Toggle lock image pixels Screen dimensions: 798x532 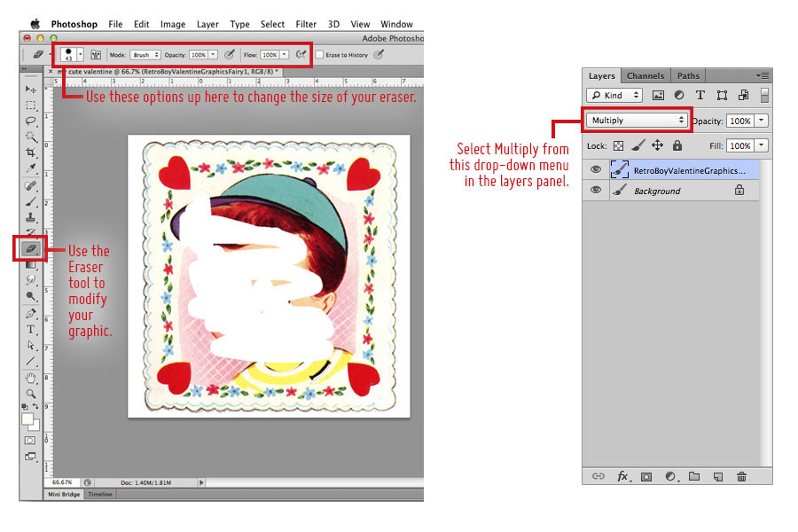[x=638, y=146]
